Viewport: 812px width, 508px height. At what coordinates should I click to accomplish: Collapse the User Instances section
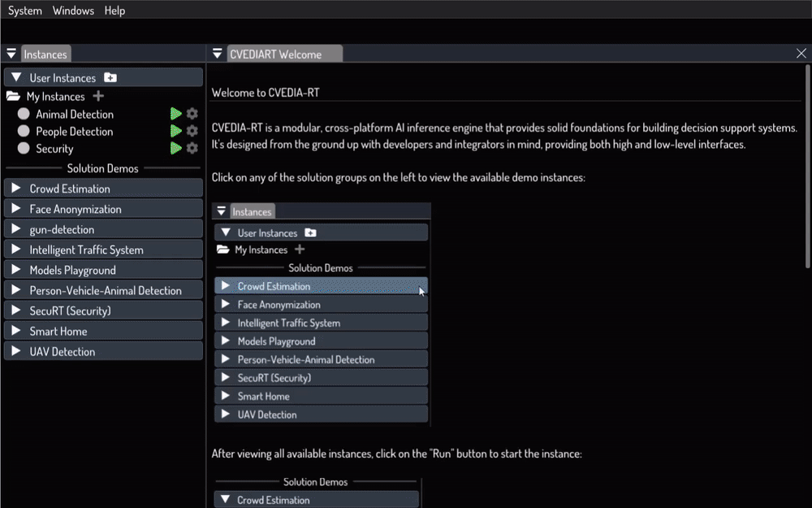pyautogui.click(x=16, y=77)
